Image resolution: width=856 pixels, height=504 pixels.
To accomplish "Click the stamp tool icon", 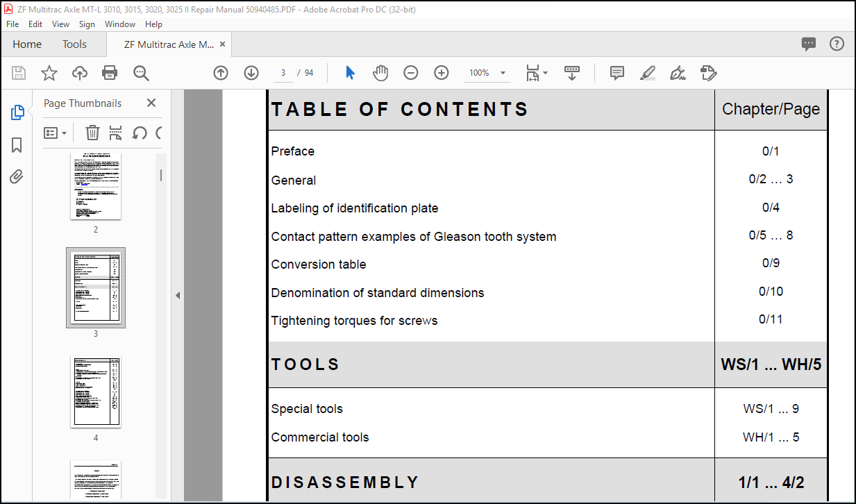I will coord(709,73).
